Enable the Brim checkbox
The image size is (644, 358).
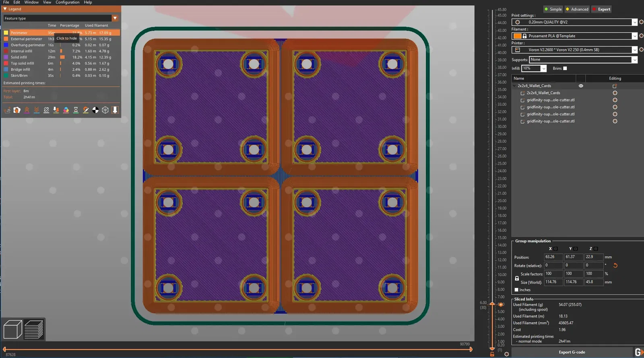[x=565, y=68]
